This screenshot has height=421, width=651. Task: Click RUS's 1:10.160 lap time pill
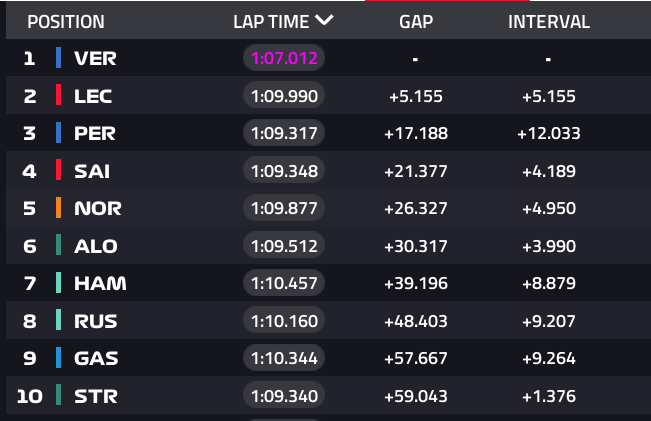click(284, 321)
